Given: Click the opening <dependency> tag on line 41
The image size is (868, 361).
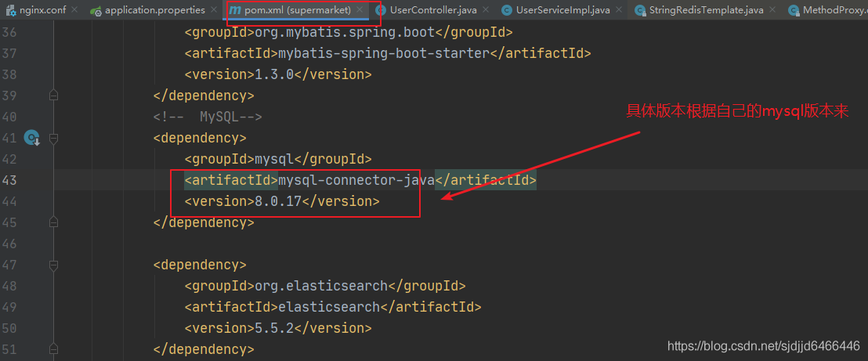Looking at the screenshot, I should [x=200, y=138].
